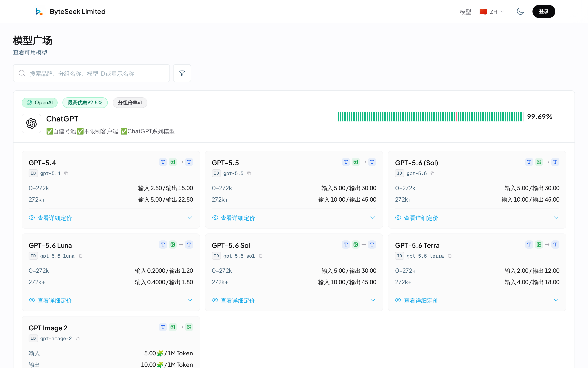Copy the gpt-5.5 model ID
This screenshot has width=588, height=368.
249,173
